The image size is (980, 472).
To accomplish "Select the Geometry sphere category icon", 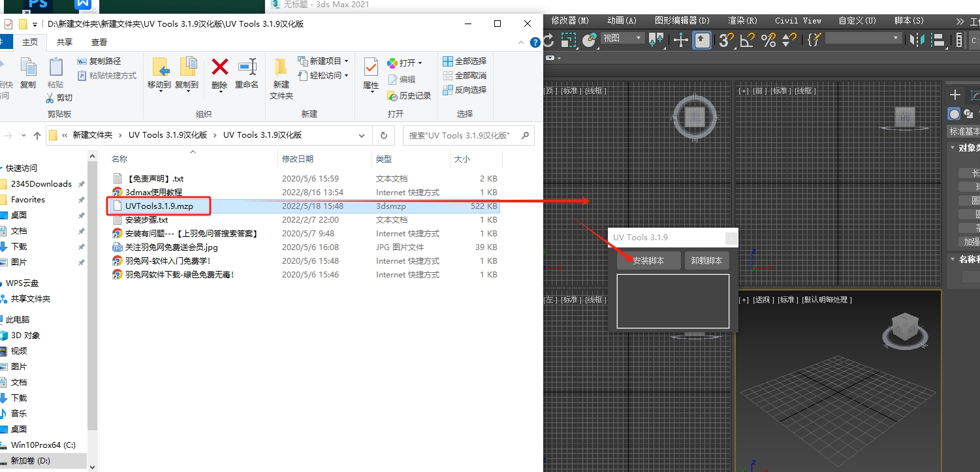I will click(955, 114).
